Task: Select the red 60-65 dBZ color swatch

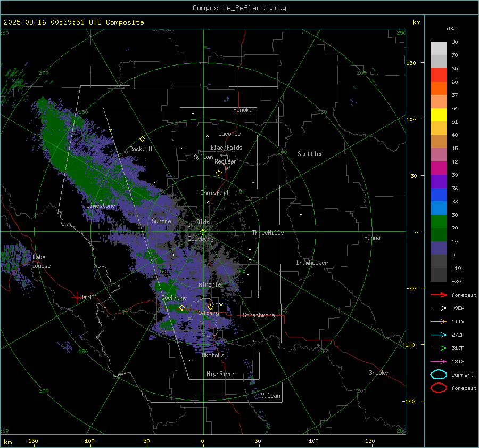Action: coord(439,75)
